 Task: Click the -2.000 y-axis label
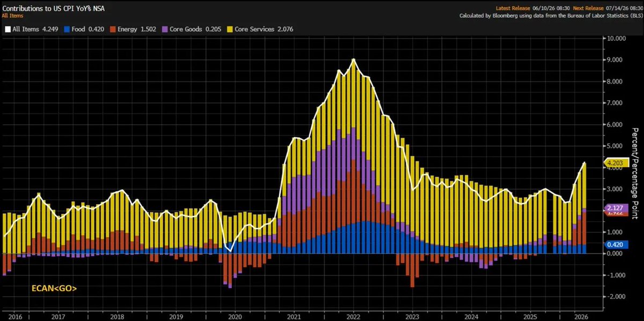[616, 296]
